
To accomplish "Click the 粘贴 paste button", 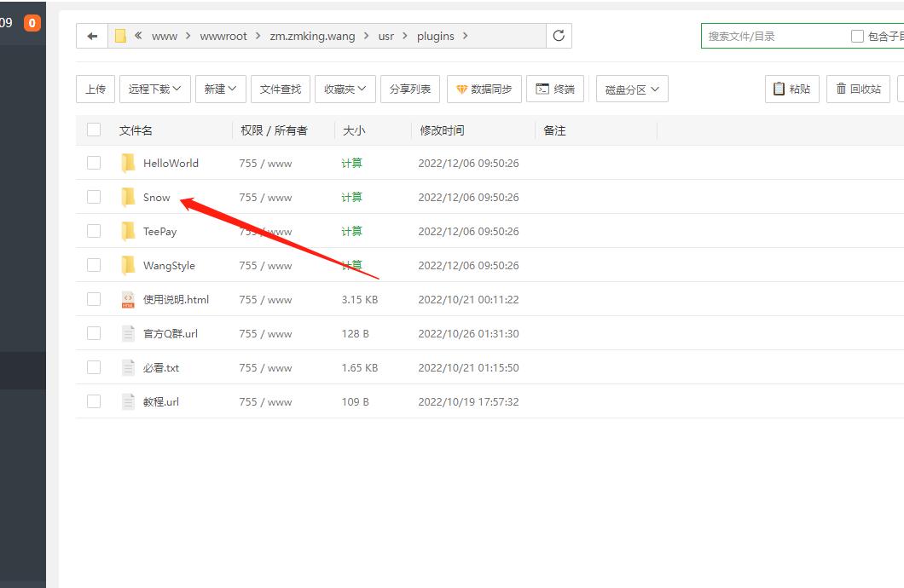I will point(791,89).
